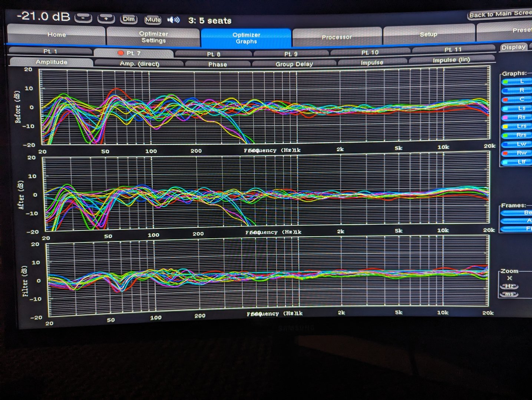Viewport: 532px width, 400px height.
Task: Toggle the L channel graph
Action: (x=518, y=81)
